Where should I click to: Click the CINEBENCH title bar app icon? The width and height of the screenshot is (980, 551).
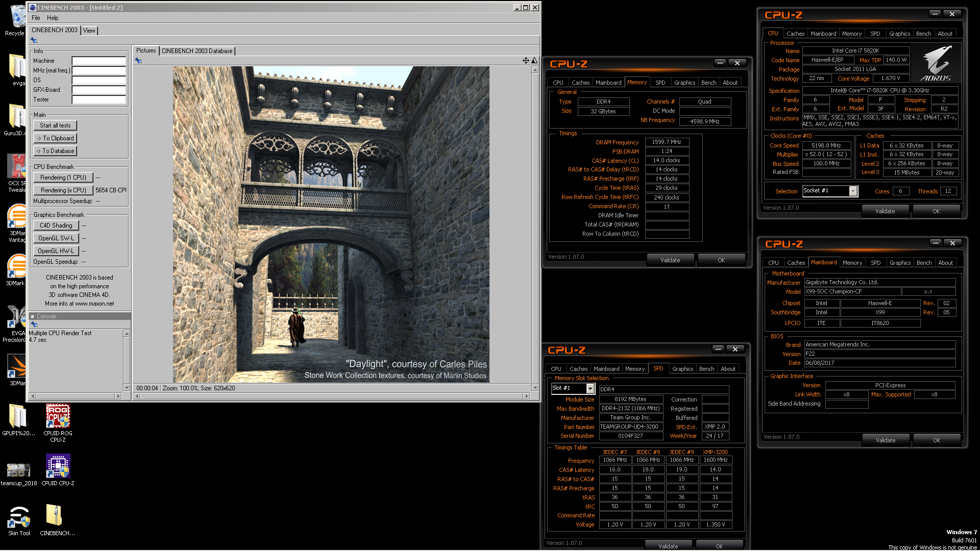[33, 7]
